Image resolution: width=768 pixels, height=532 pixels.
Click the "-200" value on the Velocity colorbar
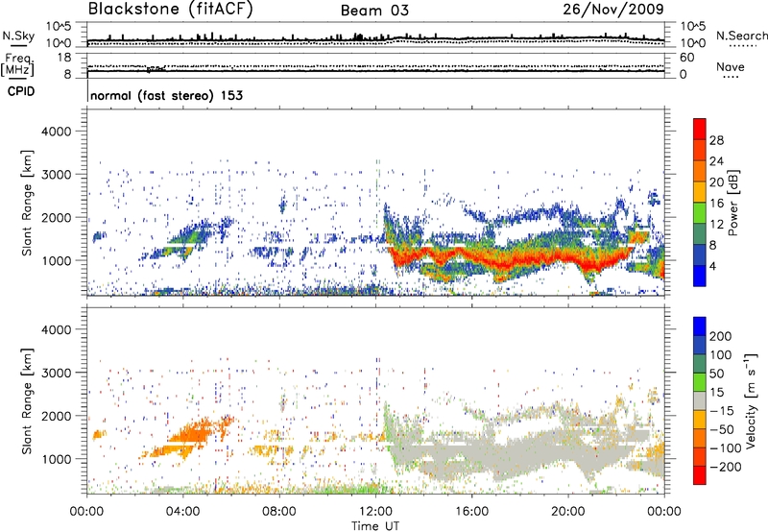pyautogui.click(x=726, y=467)
